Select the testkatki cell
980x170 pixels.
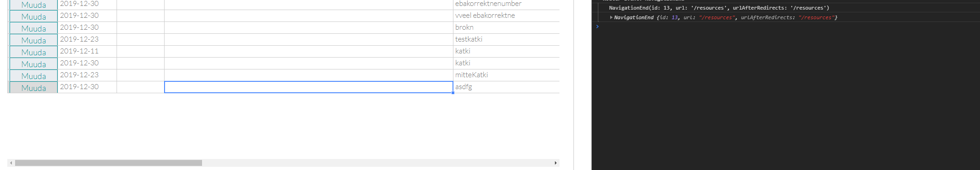(506, 39)
